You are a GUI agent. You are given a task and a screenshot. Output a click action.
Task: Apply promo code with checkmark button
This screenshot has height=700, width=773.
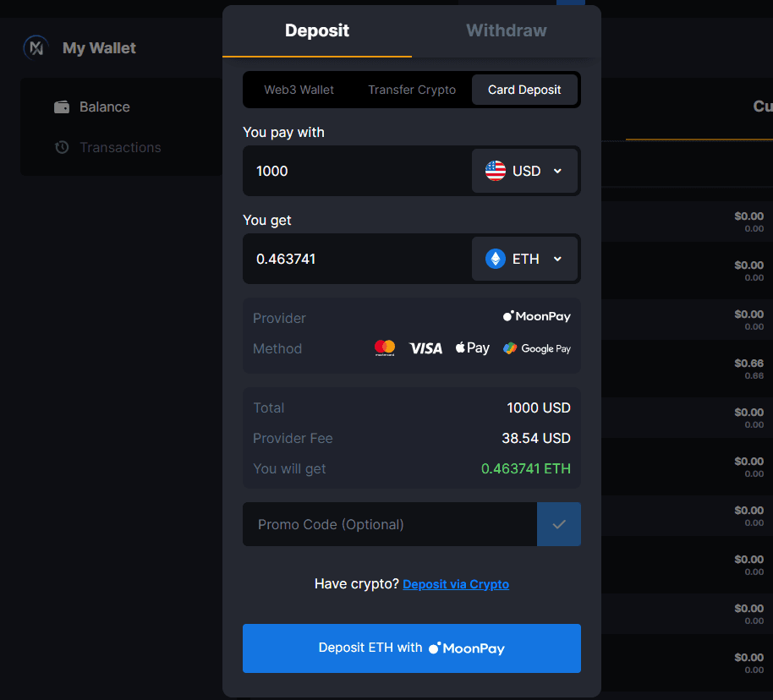(x=559, y=524)
